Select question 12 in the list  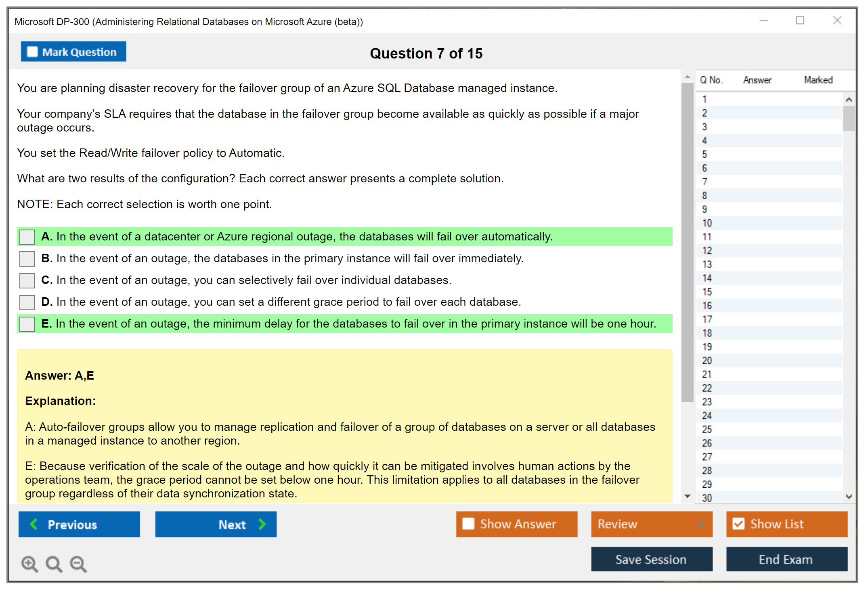click(707, 251)
